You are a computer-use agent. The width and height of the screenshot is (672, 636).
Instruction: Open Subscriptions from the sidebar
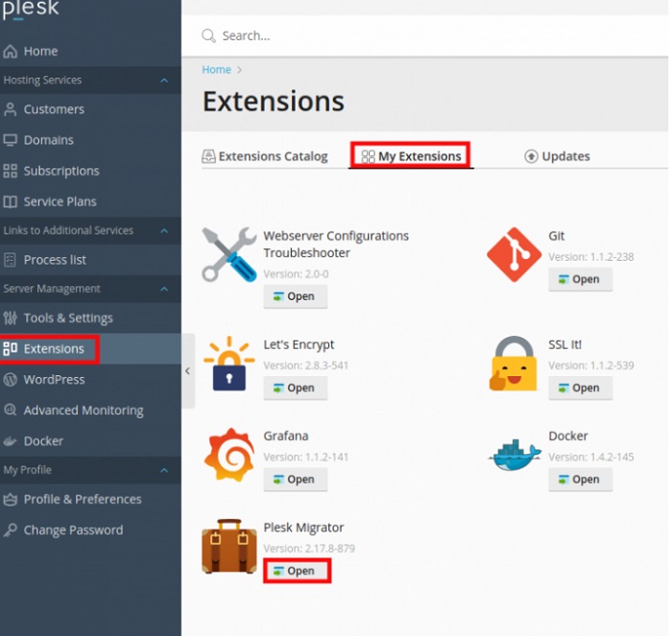point(61,171)
